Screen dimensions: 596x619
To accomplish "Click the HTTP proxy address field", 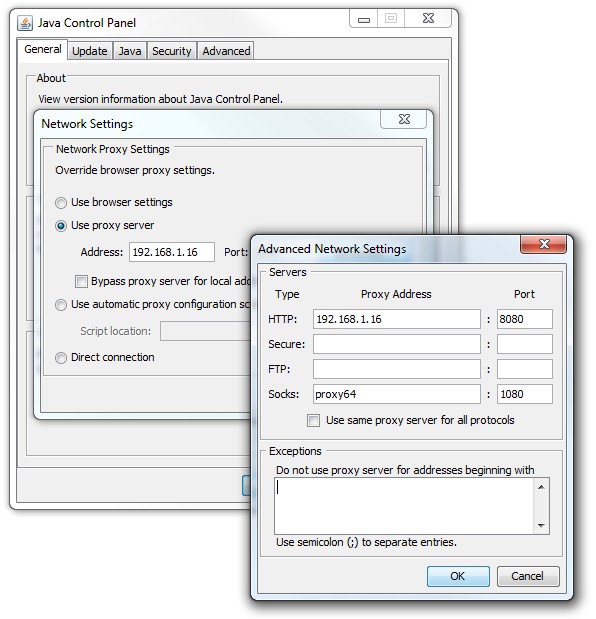I will (397, 319).
